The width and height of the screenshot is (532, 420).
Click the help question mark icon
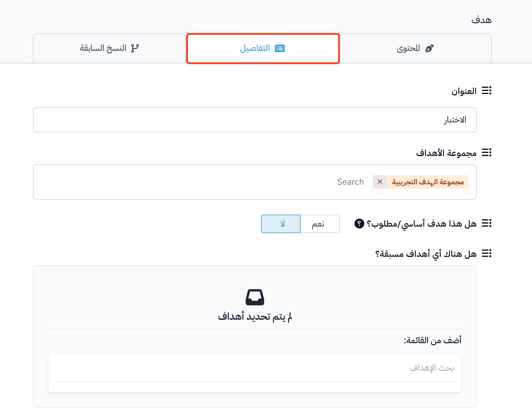(x=359, y=224)
